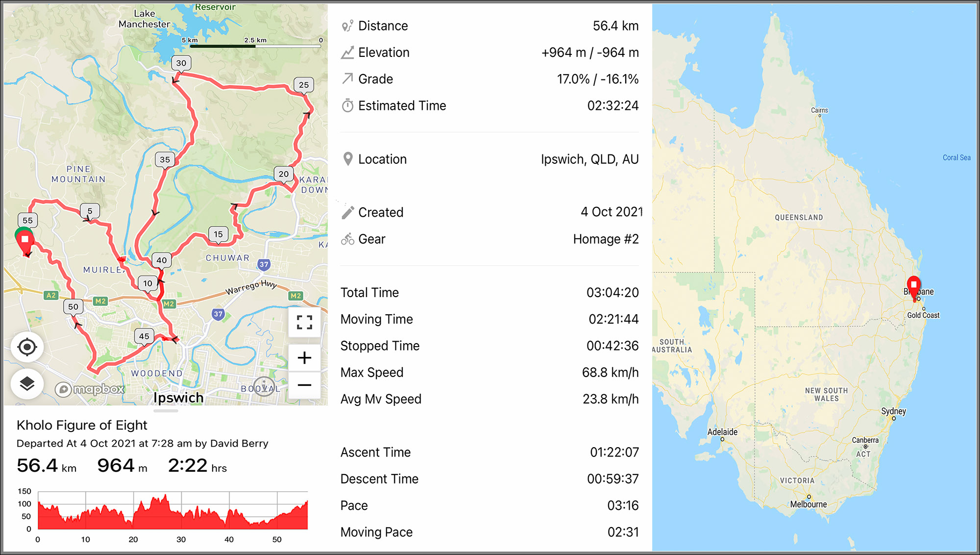The image size is (980, 555).
Task: Click the Grade trend arrow icon
Action: click(348, 78)
